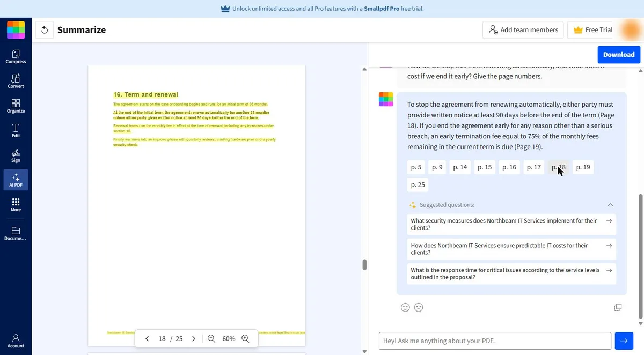
Task: Click the Smallpdf colorful logo
Action: pos(16,30)
